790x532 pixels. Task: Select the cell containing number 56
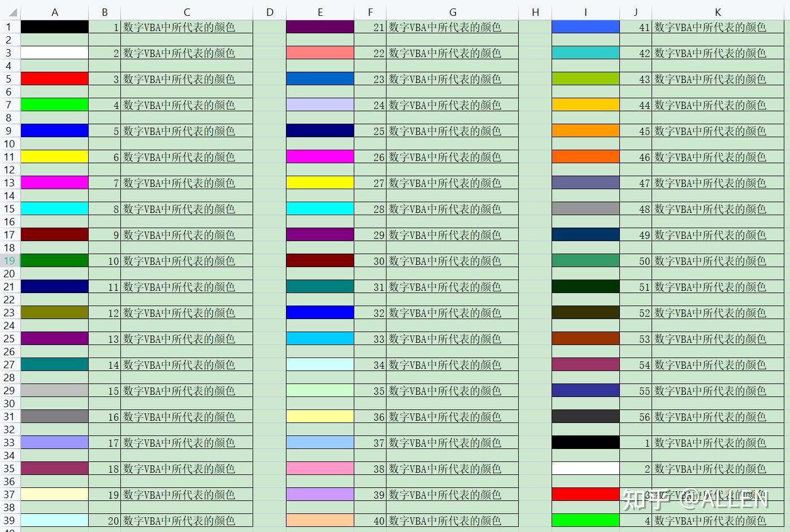click(x=636, y=416)
